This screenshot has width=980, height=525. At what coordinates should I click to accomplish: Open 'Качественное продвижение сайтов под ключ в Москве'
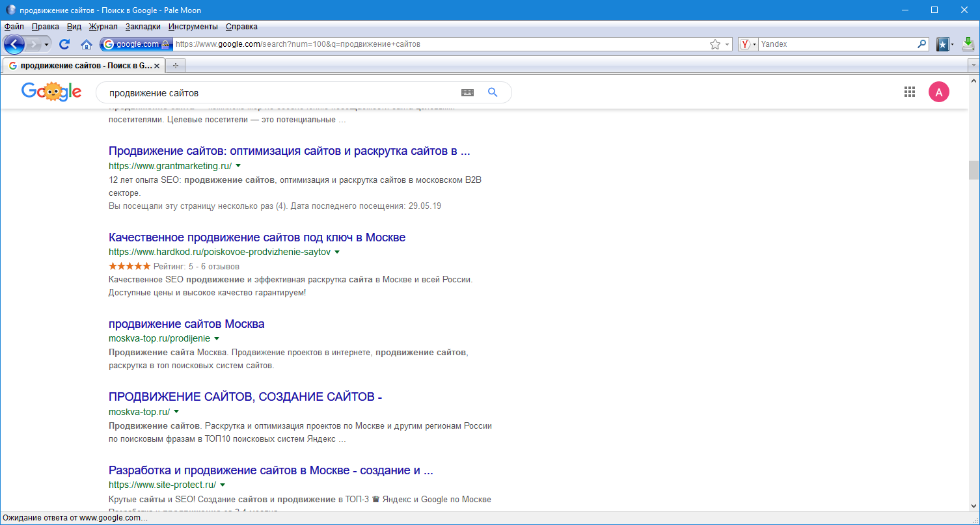257,237
